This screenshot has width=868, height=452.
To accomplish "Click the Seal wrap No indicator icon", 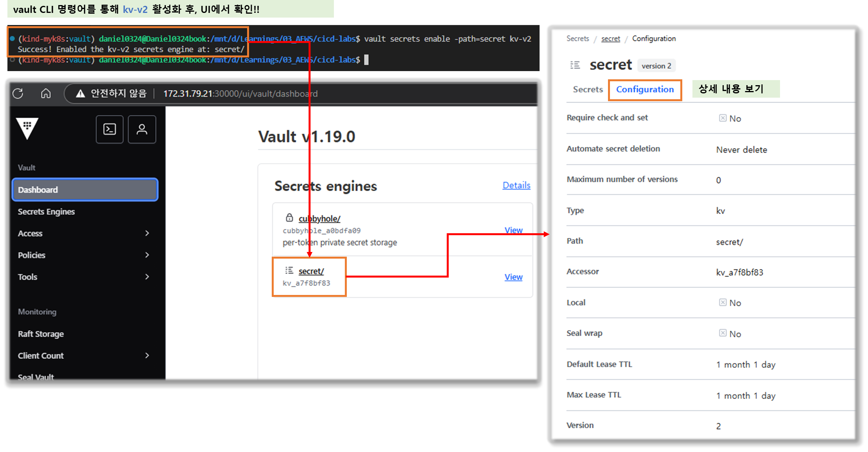I will tap(723, 333).
